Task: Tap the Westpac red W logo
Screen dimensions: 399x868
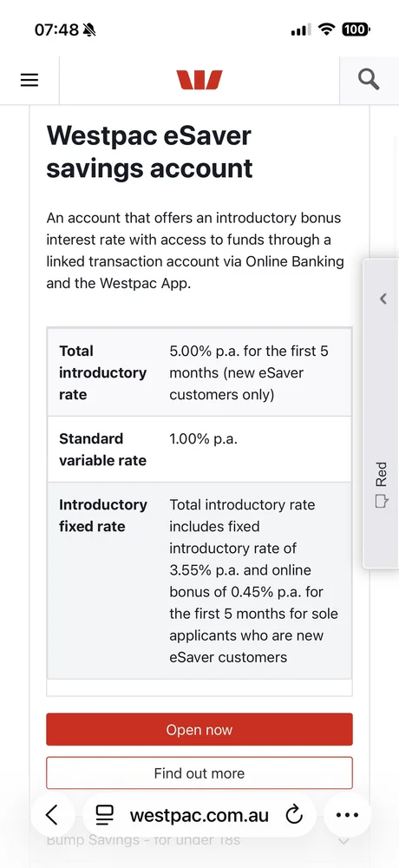Action: [199, 80]
